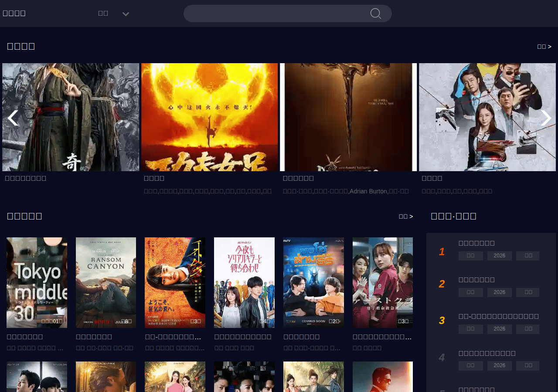Open the Japanese serial killer comedy poster
The image size is (558, 392).
(244, 283)
